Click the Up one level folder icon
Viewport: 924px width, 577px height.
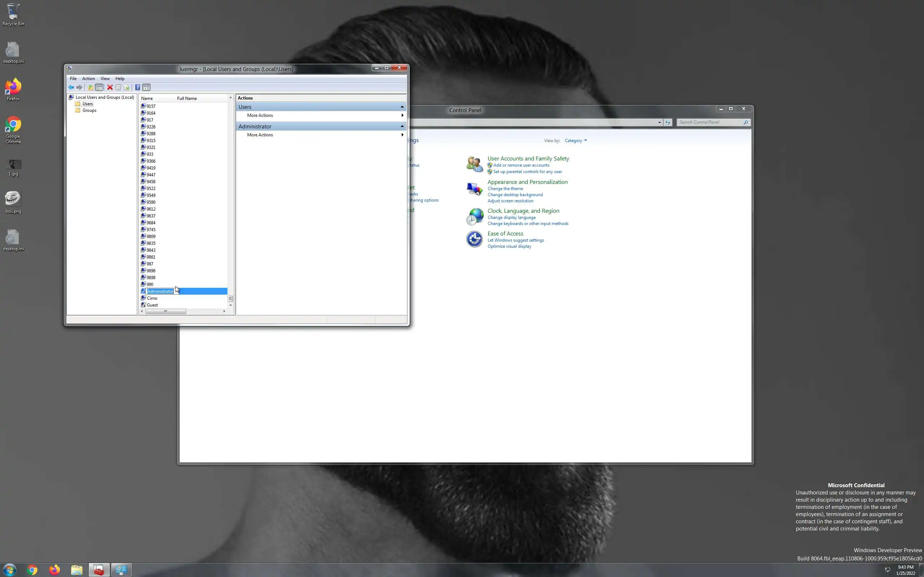click(91, 87)
